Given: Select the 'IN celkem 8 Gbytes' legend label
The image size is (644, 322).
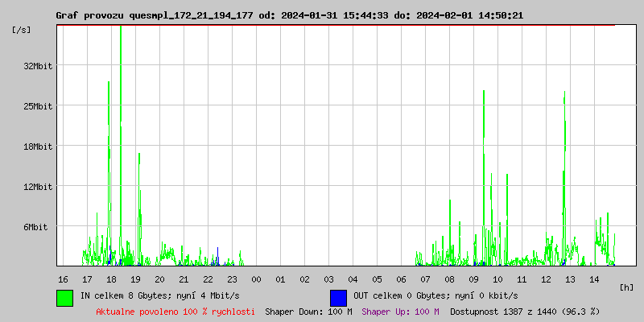Looking at the screenshot, I should [x=160, y=295].
